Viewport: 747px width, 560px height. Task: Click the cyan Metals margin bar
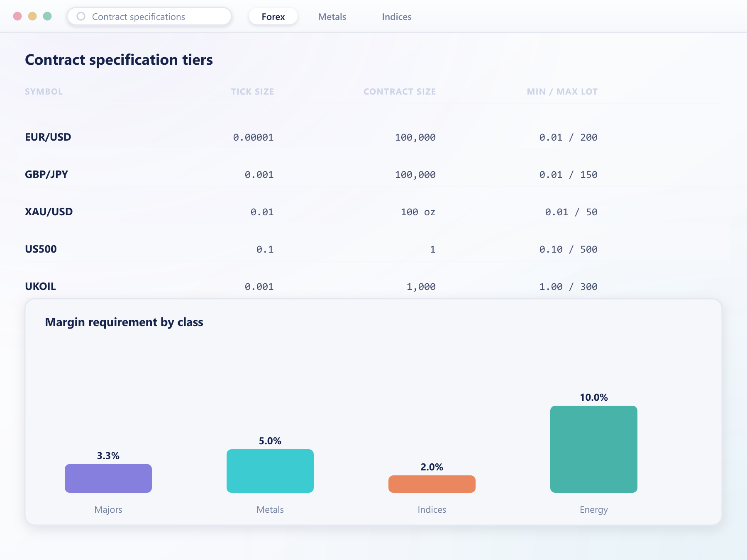[x=270, y=471]
